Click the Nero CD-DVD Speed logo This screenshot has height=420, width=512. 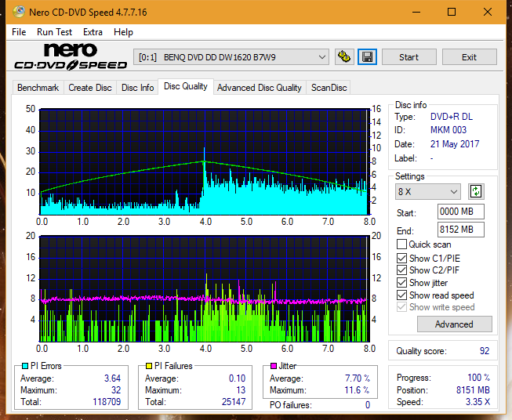click(x=71, y=56)
